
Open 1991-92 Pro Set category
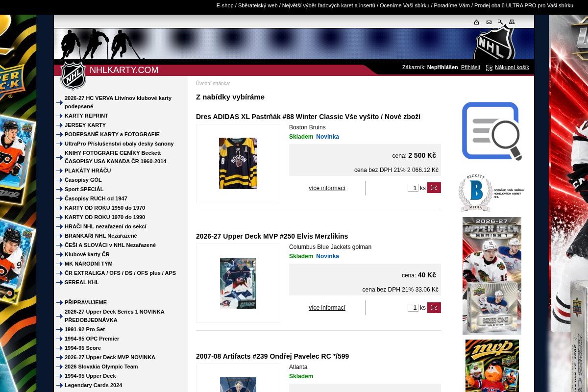(85, 329)
